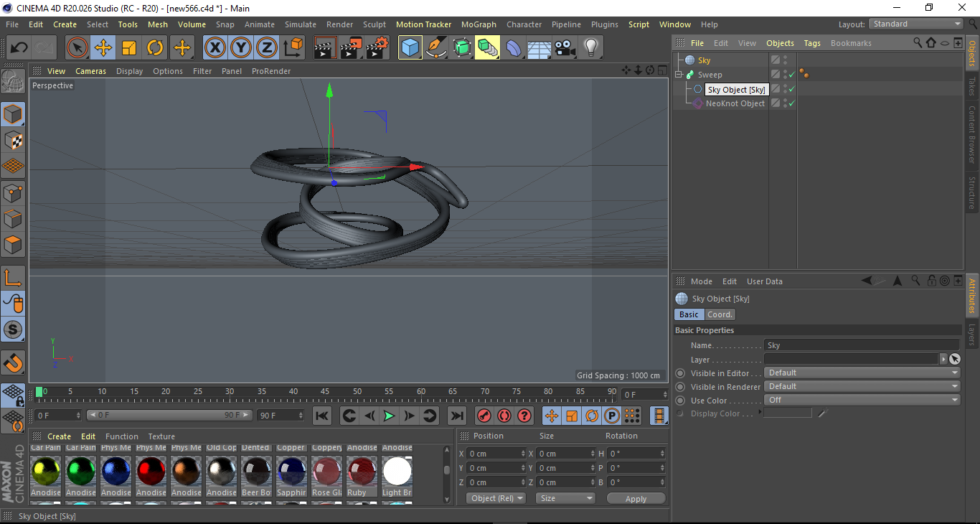The height and width of the screenshot is (524, 980).
Task: Toggle the X axis lock
Action: (215, 48)
